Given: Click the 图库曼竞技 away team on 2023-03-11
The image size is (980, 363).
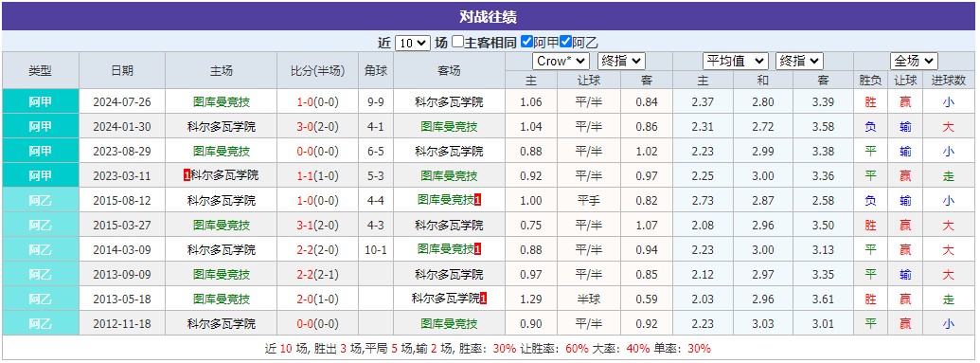Looking at the screenshot, I should pyautogui.click(x=449, y=176).
